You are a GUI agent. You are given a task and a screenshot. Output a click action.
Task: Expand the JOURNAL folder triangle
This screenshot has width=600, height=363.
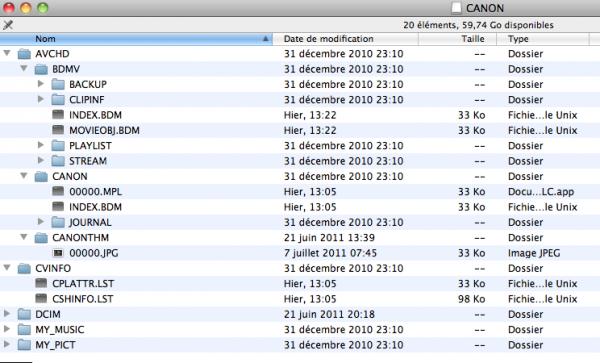tap(41, 221)
